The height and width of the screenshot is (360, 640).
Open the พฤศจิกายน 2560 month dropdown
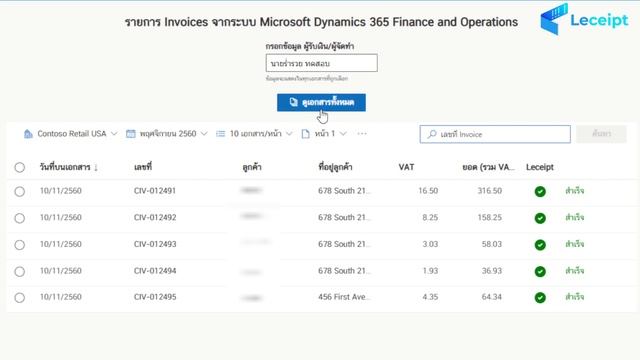167,134
